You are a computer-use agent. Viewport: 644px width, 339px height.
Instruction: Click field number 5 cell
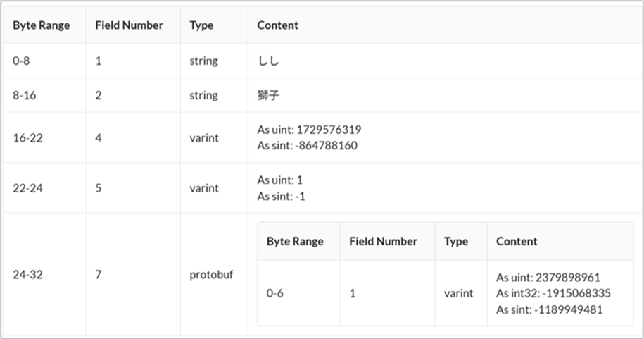pyautogui.click(x=99, y=188)
